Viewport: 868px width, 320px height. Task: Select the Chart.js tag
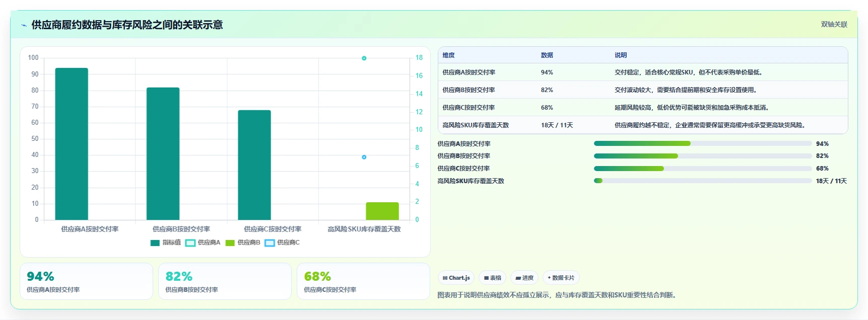coord(456,278)
